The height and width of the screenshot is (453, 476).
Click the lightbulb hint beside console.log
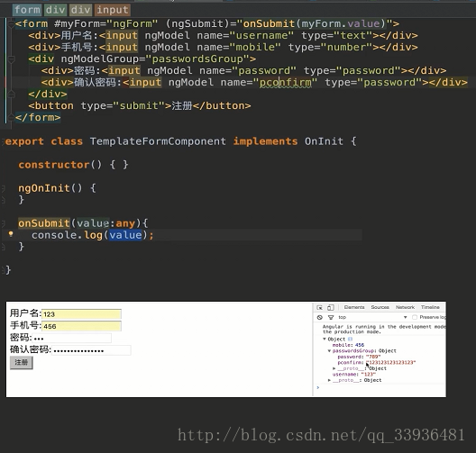pos(11,234)
